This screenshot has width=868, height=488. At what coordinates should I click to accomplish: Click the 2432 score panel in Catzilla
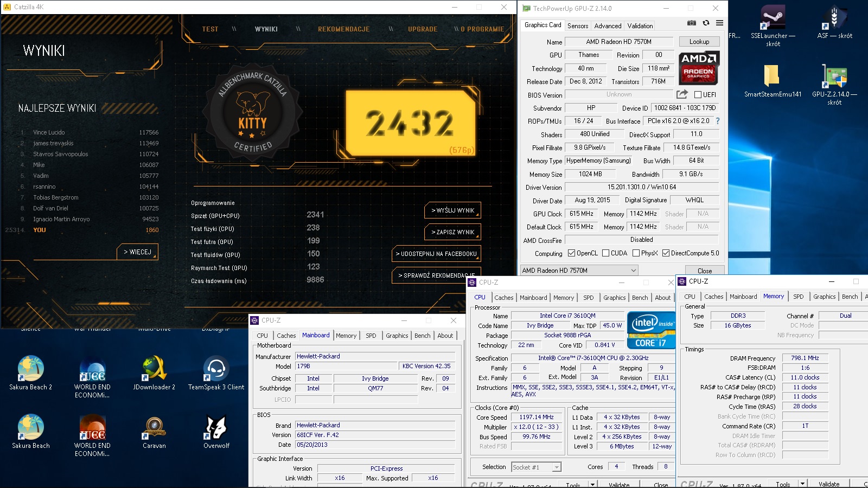click(x=411, y=123)
